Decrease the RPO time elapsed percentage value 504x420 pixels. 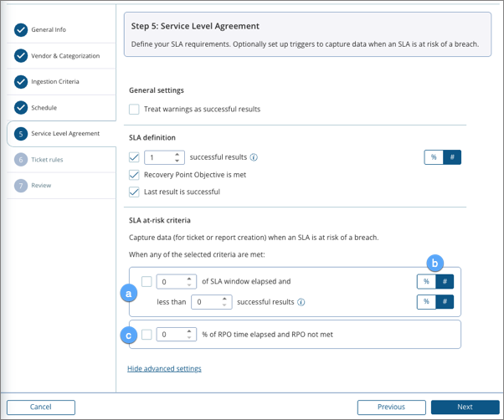(x=190, y=338)
